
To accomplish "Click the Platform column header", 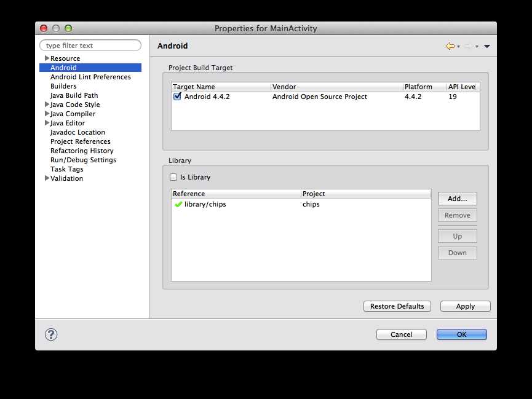I will [425, 87].
